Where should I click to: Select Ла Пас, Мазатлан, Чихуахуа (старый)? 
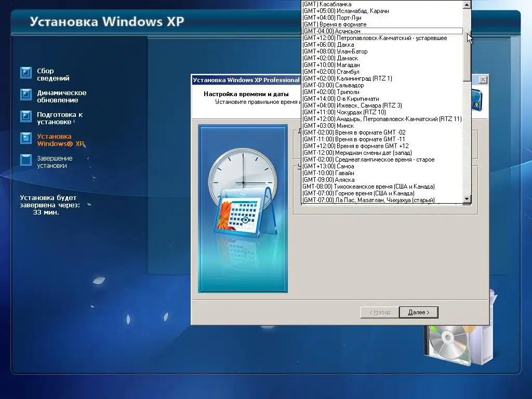tap(382, 200)
